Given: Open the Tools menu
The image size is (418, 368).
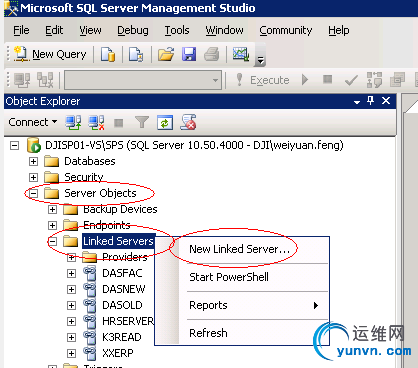Looking at the screenshot, I should pyautogui.click(x=177, y=30).
